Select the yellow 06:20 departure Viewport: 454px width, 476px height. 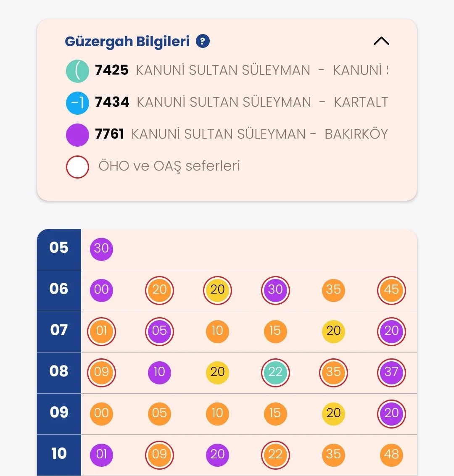coord(217,290)
